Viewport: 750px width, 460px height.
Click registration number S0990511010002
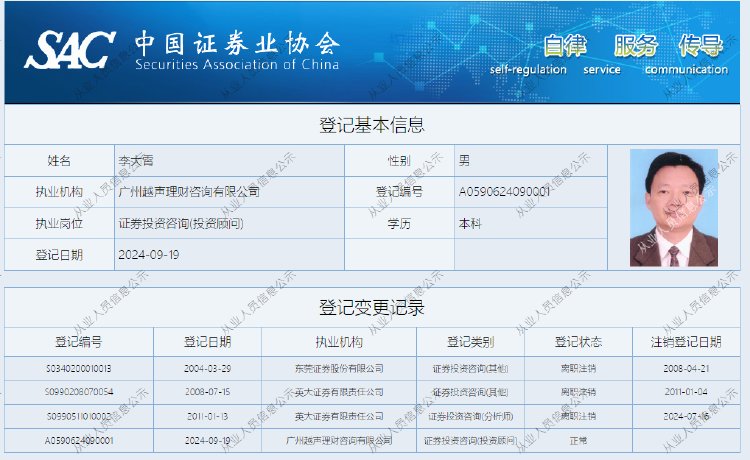tap(79, 416)
